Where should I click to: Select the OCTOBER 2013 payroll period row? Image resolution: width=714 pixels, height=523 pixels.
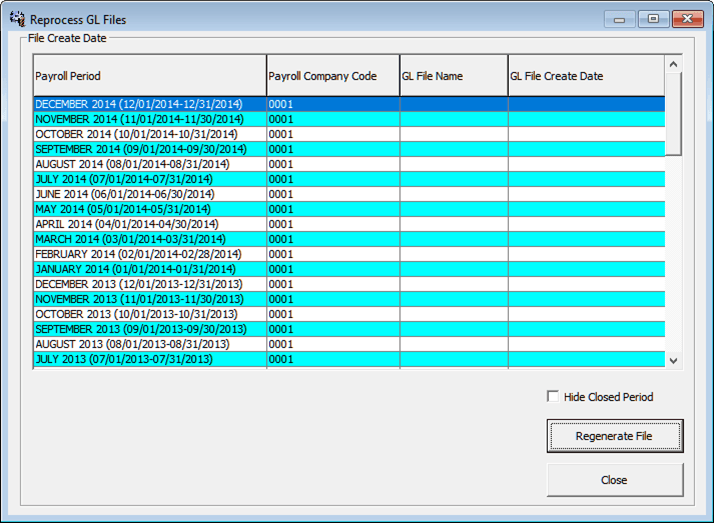point(349,315)
